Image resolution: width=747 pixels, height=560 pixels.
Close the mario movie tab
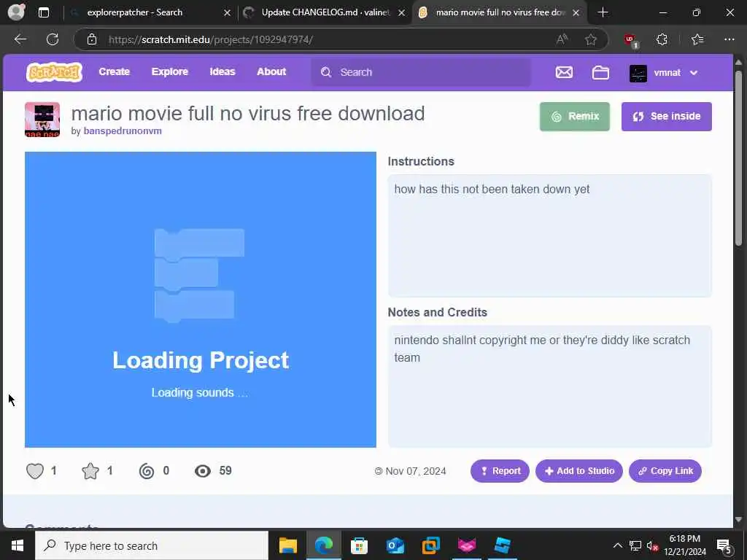(x=576, y=13)
